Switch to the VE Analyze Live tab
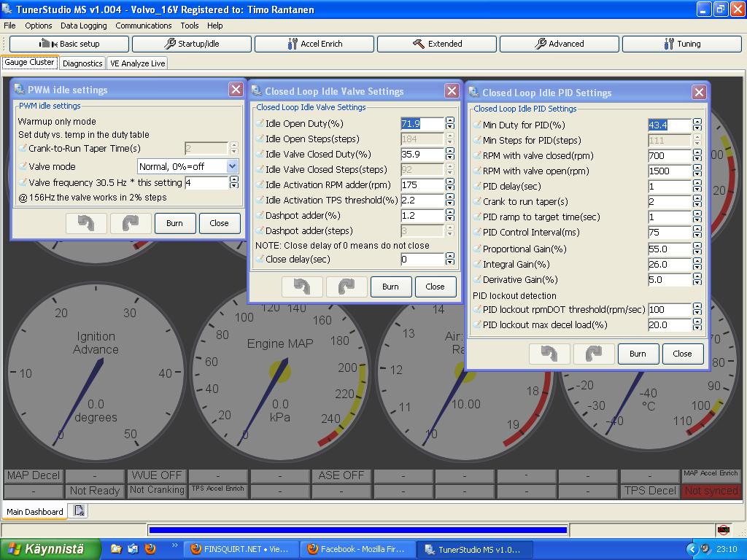 point(137,63)
